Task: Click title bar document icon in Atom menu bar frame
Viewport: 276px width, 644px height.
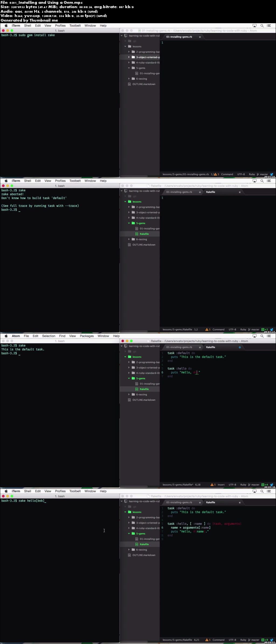Action: click(148, 341)
